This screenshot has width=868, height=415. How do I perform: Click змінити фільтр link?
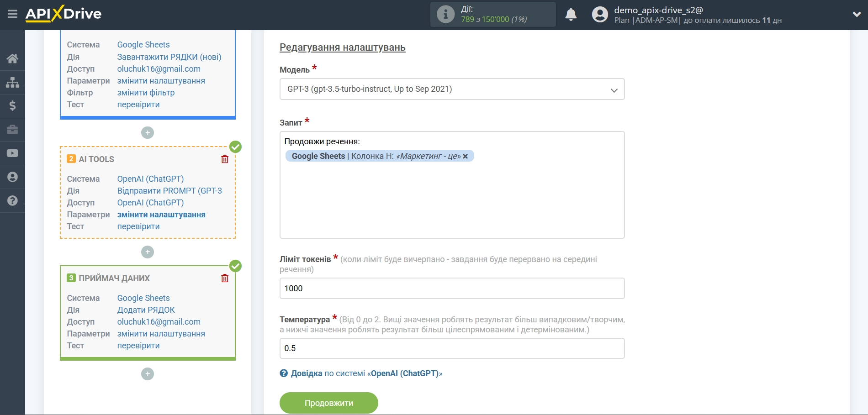coord(146,93)
